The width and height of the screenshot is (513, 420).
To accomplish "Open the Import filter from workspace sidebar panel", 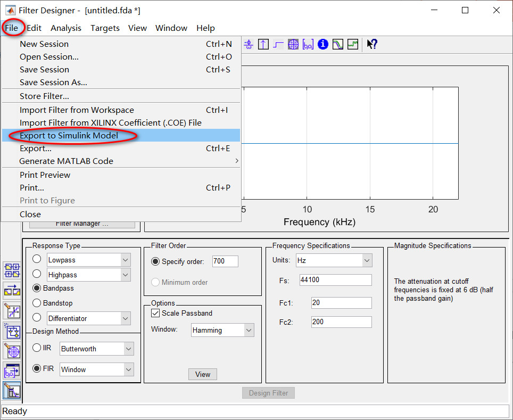I will [12, 371].
